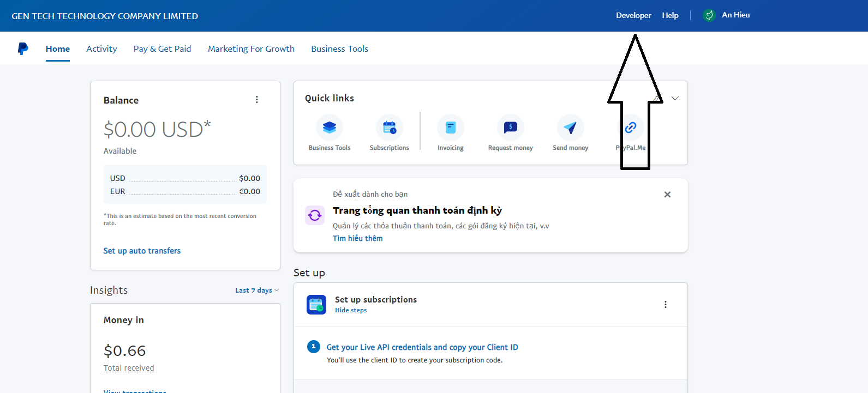
Task: Click the Send money paper plane icon
Action: click(x=570, y=128)
